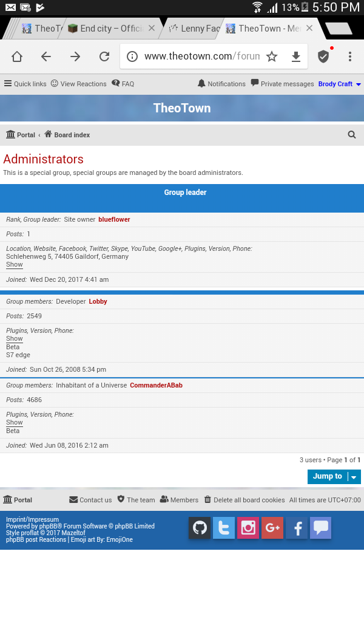Open the Quick links menu
The height and width of the screenshot is (622, 364).
(25, 84)
